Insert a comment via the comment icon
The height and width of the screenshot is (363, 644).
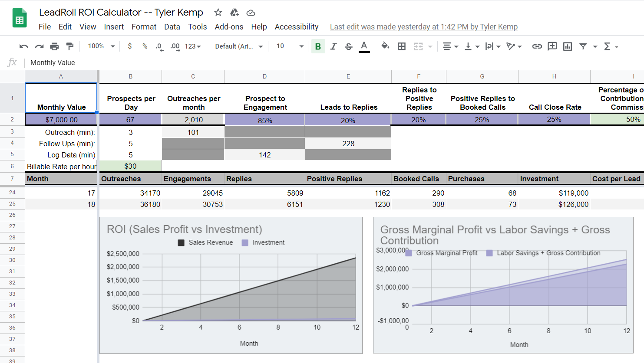pyautogui.click(x=552, y=46)
